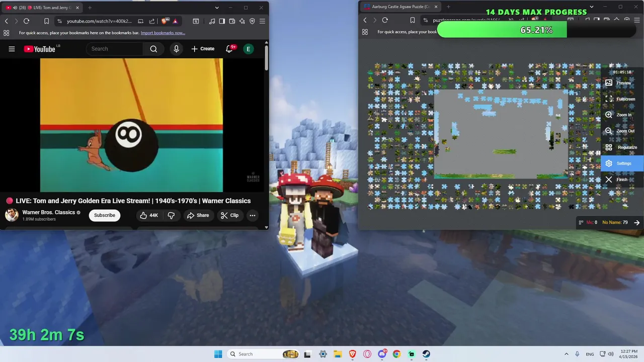Open more actions menu under video
644x362 pixels.
(x=253, y=215)
